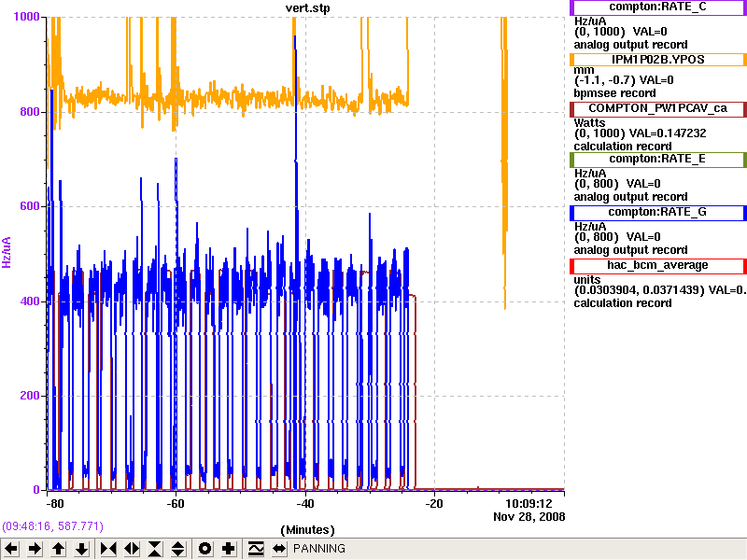Click the vert.stp graph title

coord(307,8)
